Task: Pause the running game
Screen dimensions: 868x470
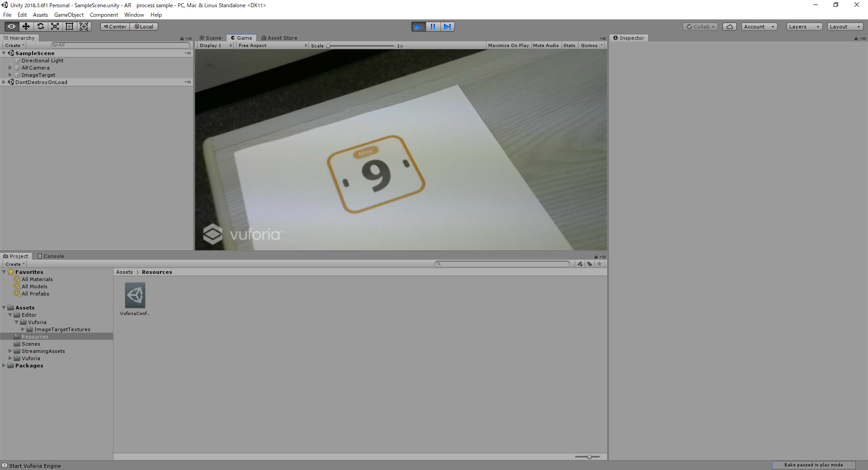Action: point(433,27)
